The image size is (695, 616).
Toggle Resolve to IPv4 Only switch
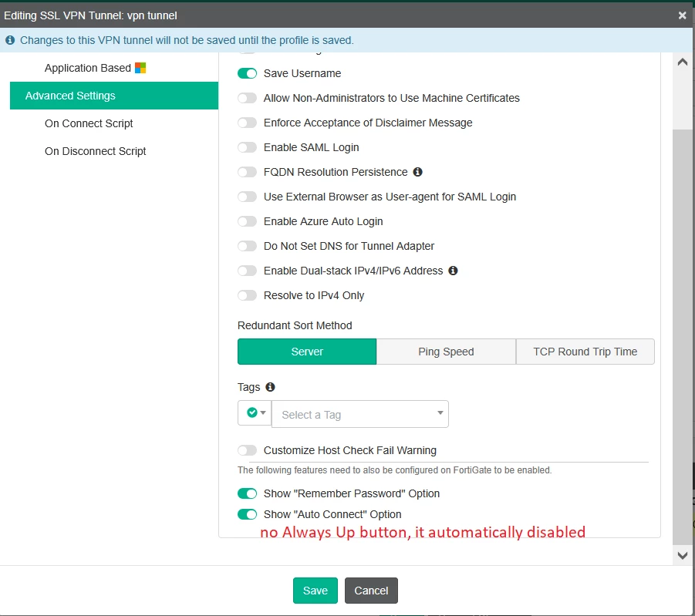(x=248, y=295)
